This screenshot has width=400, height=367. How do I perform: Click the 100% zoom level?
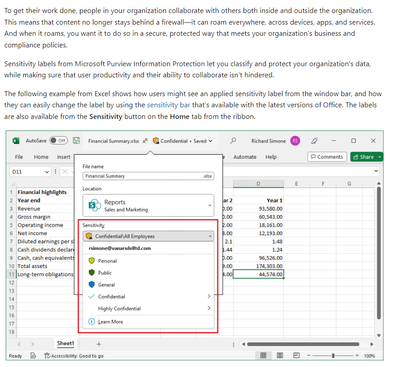369,356
